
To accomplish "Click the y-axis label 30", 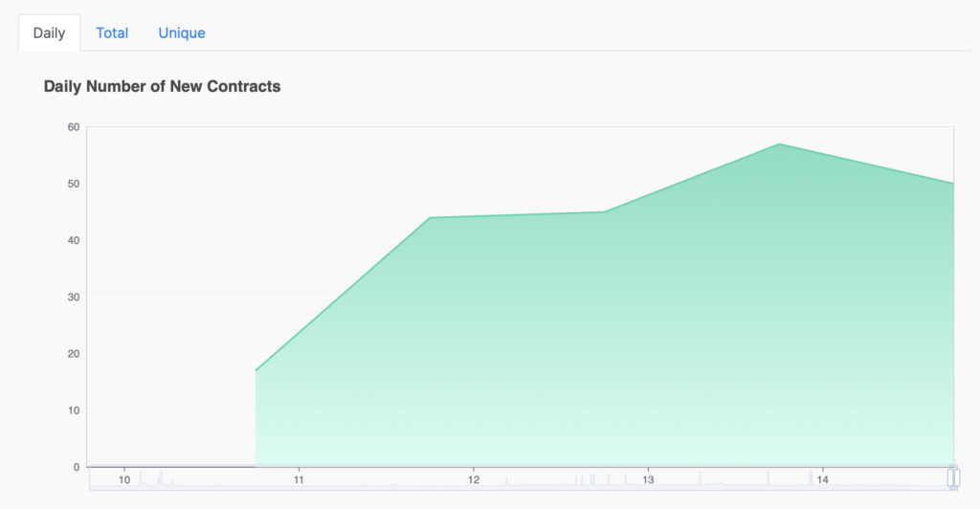I will click(x=74, y=298).
